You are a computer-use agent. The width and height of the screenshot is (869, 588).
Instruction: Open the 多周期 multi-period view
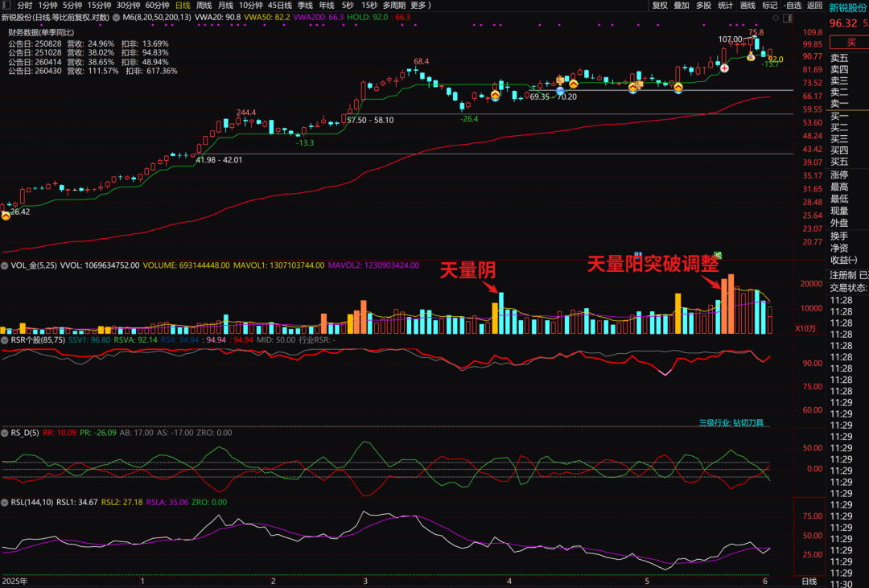[x=394, y=5]
